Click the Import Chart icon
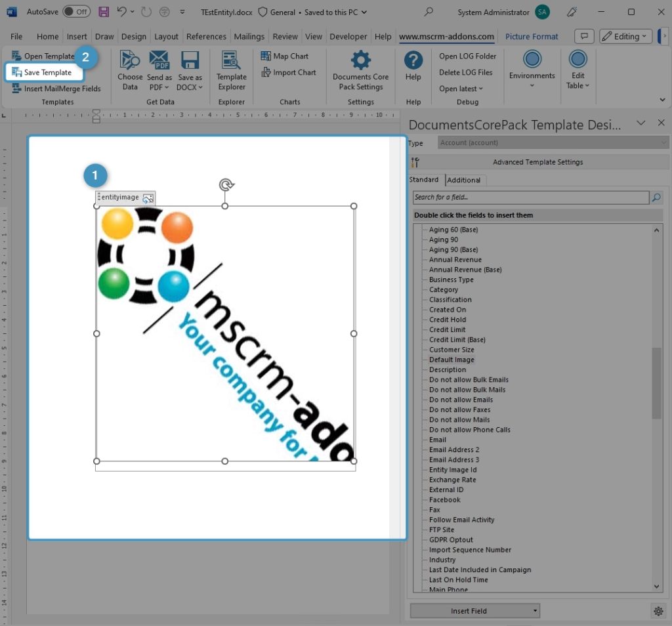This screenshot has height=626, width=672. coord(266,73)
